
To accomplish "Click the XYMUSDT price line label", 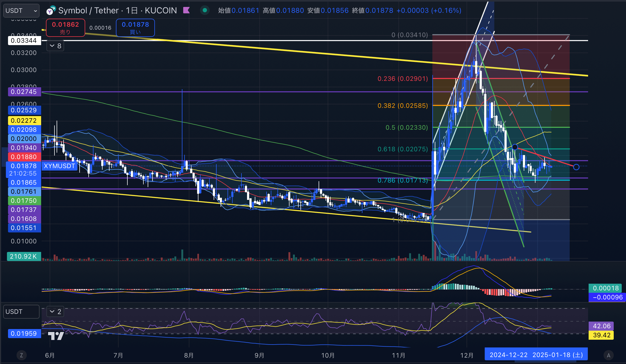I will point(59,166).
